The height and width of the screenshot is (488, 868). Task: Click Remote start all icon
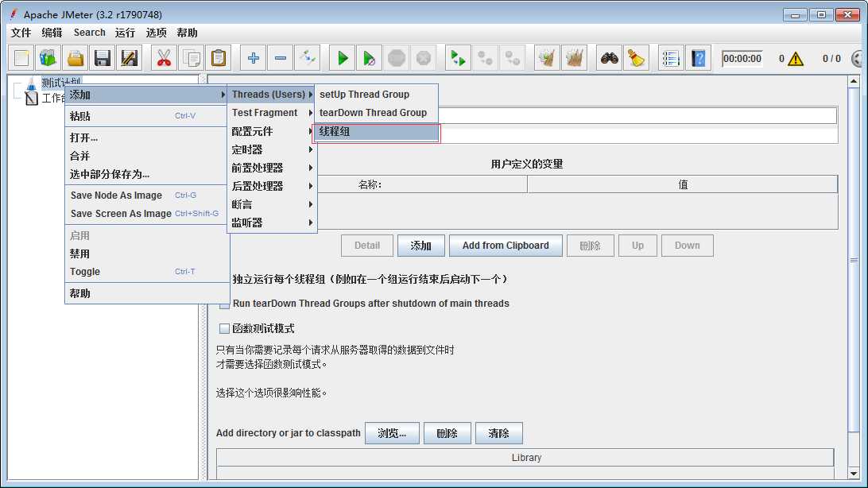(459, 58)
